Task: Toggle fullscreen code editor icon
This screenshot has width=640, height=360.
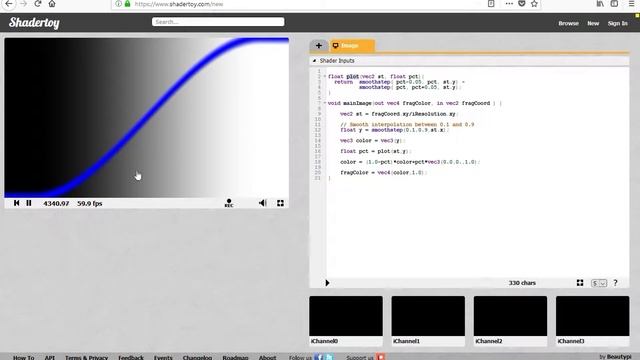Action: click(x=580, y=283)
